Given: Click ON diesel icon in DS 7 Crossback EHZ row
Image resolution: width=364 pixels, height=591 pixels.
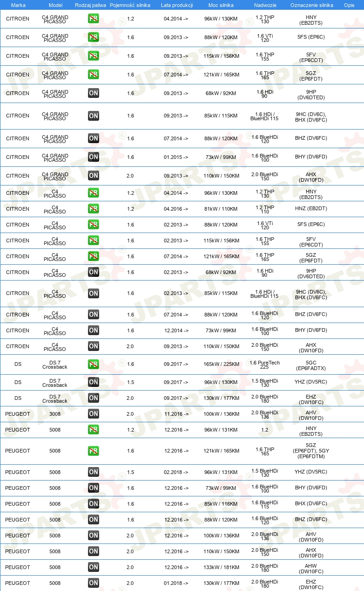Looking at the screenshot, I should 94,398.
